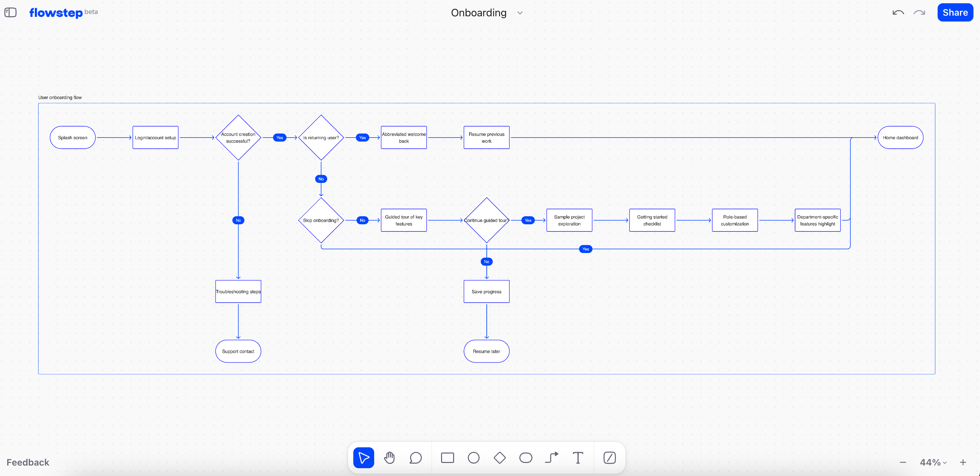The height and width of the screenshot is (476, 980).
Task: Select the circle shape tool
Action: click(x=473, y=458)
